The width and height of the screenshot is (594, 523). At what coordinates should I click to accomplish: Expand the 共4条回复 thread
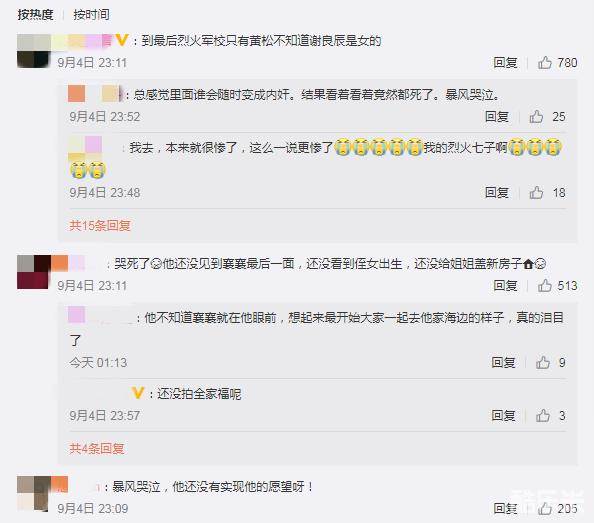click(97, 449)
